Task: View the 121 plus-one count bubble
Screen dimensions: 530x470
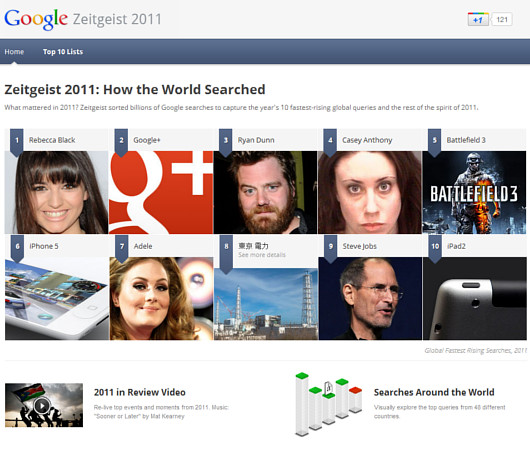Action: pyautogui.click(x=502, y=20)
